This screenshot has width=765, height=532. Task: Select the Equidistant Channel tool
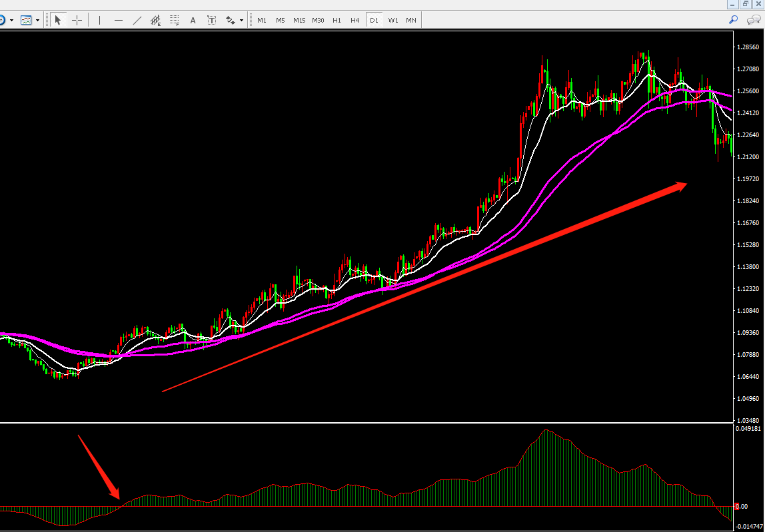[156, 21]
